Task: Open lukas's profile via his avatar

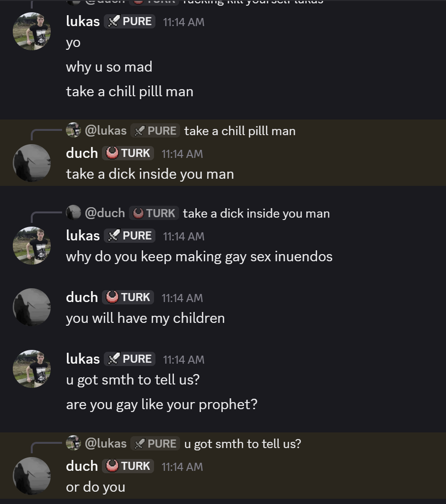Action: [x=31, y=31]
